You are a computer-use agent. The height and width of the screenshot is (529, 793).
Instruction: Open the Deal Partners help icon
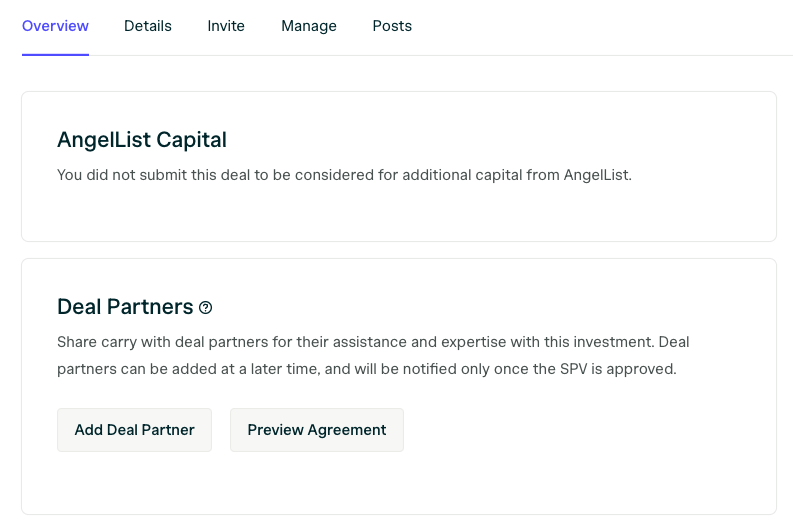[205, 307]
